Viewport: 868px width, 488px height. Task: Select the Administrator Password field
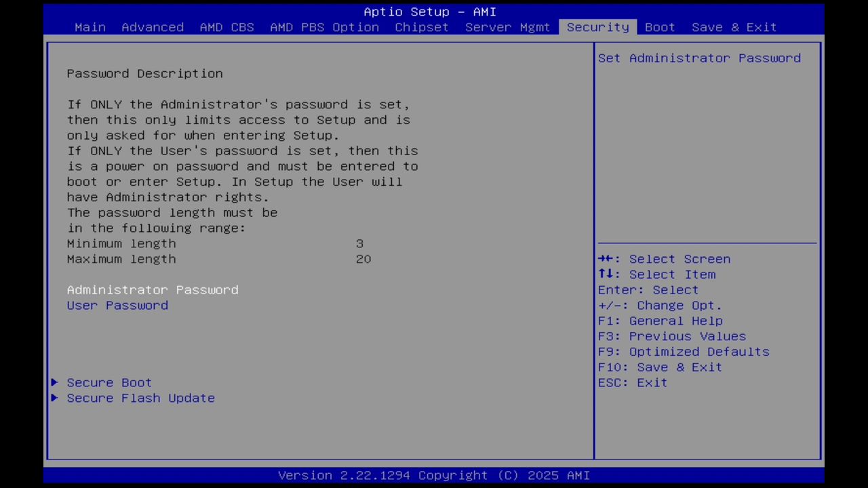[x=152, y=289]
